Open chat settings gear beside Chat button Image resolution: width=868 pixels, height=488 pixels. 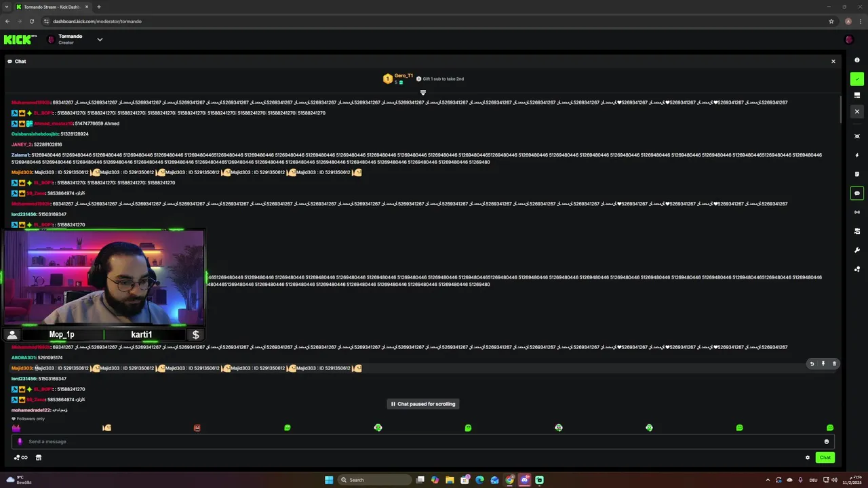[808, 457]
